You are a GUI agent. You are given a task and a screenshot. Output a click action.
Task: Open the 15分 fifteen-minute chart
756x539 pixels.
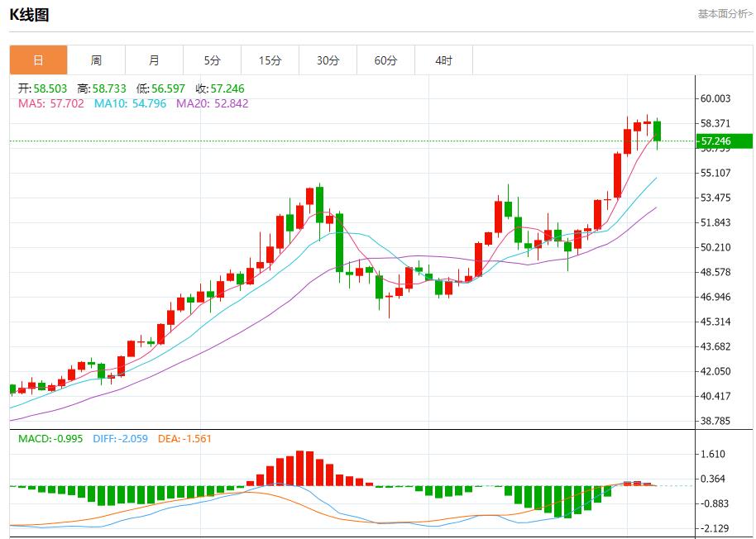[x=270, y=60]
